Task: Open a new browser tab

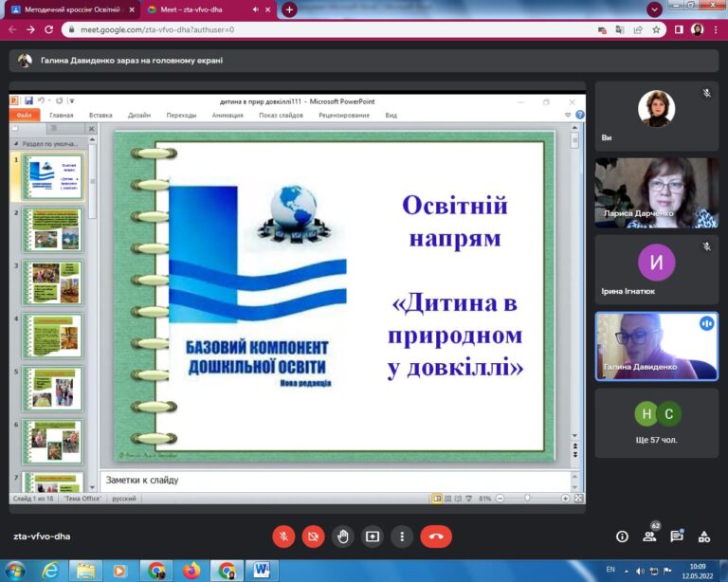Action: pos(289,9)
